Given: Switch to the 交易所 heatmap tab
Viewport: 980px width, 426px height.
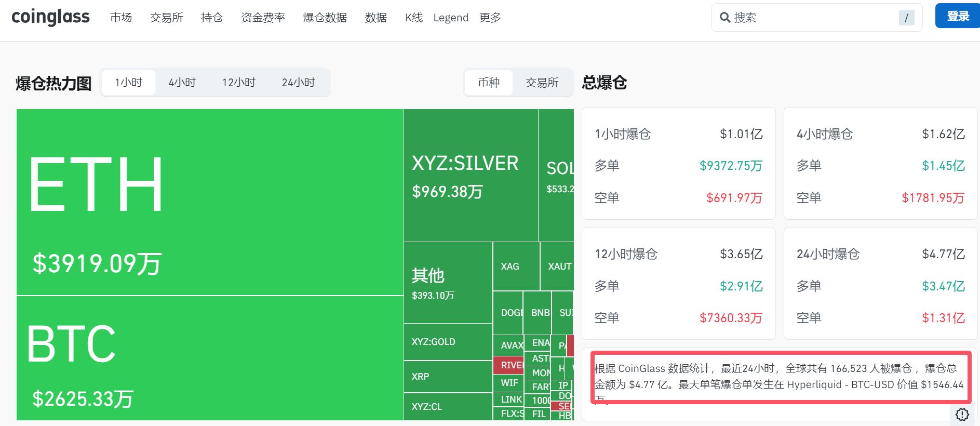Looking at the screenshot, I should (x=542, y=83).
